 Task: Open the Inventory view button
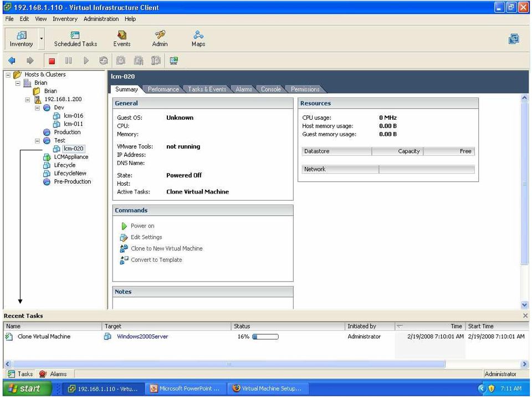point(21,39)
